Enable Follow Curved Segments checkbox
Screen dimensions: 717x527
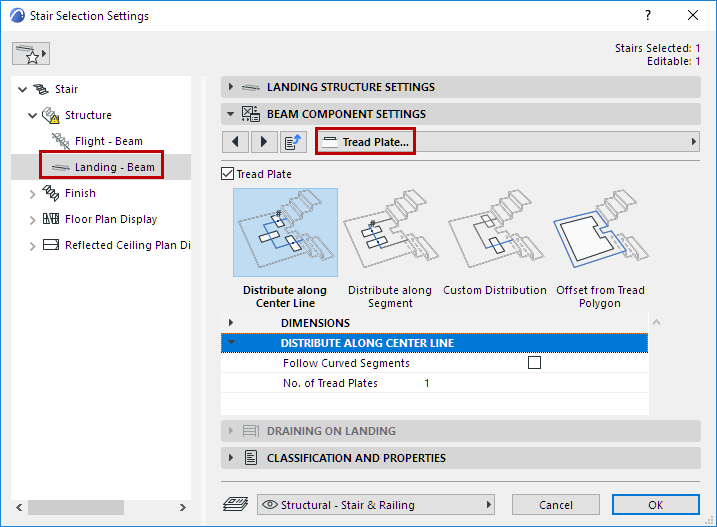tap(534, 363)
